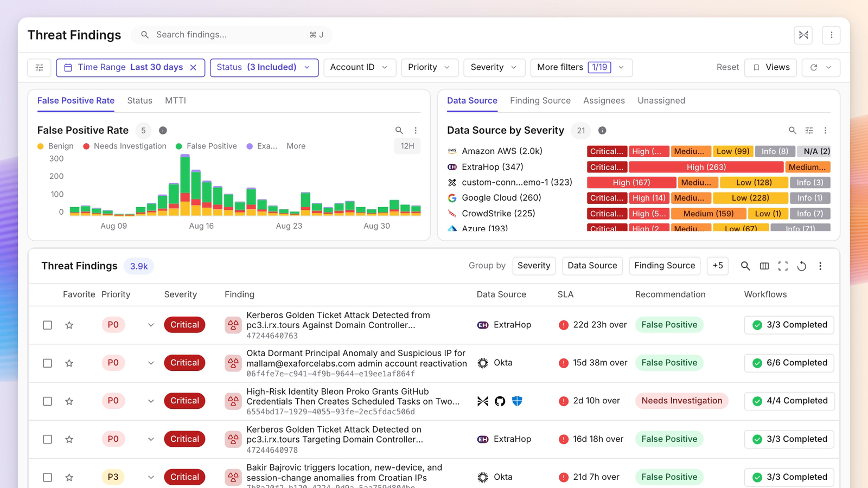868x488 pixels.
Task: Open Threat Findings table kebab menu
Action: pyautogui.click(x=820, y=266)
